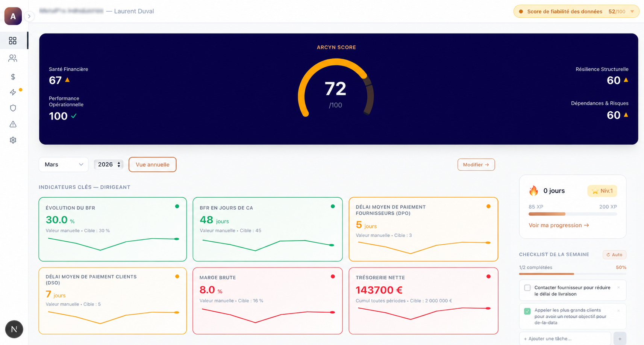Click the "1/2 complétées" text
This screenshot has height=345, width=644.
536,268
